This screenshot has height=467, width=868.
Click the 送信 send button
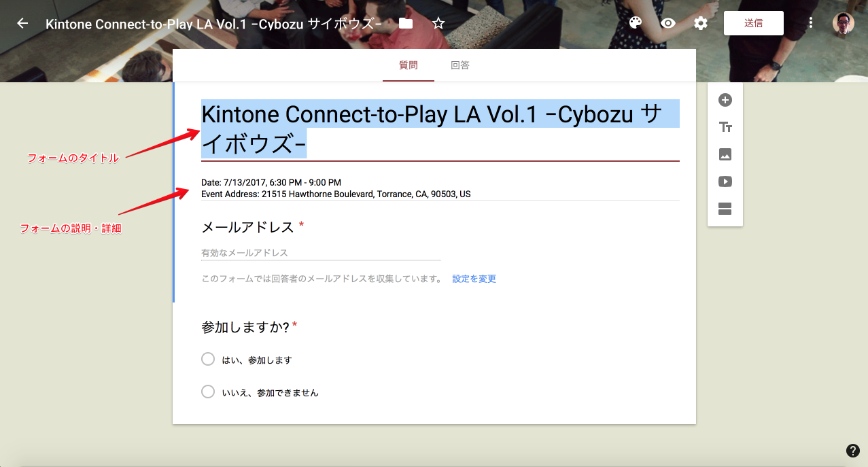coord(753,23)
